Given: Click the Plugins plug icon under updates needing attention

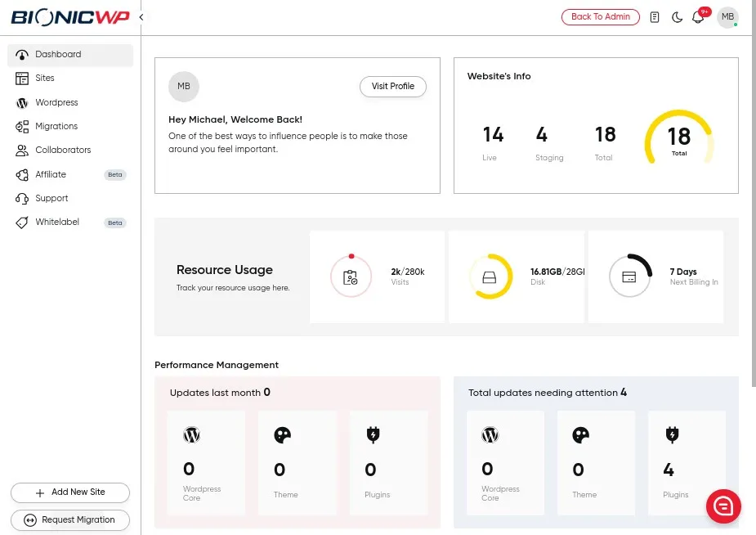Looking at the screenshot, I should click(x=672, y=434).
